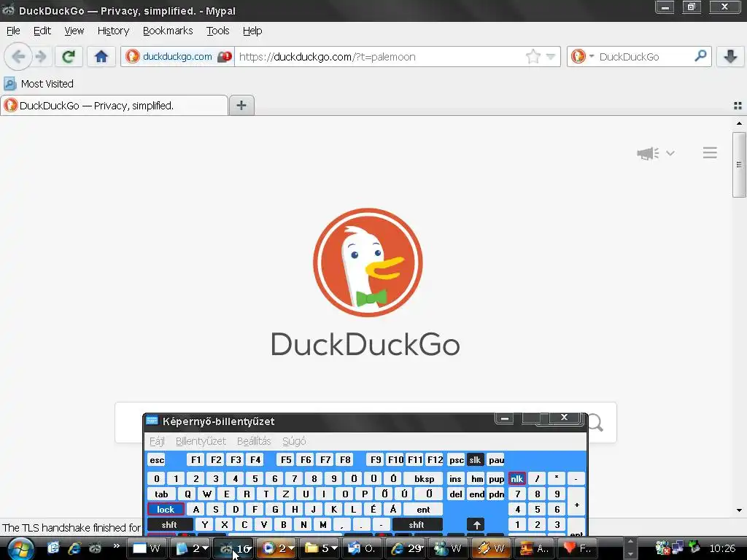Reload the page with the green arrow
Image resolution: width=747 pixels, height=560 pixels.
pyautogui.click(x=69, y=57)
